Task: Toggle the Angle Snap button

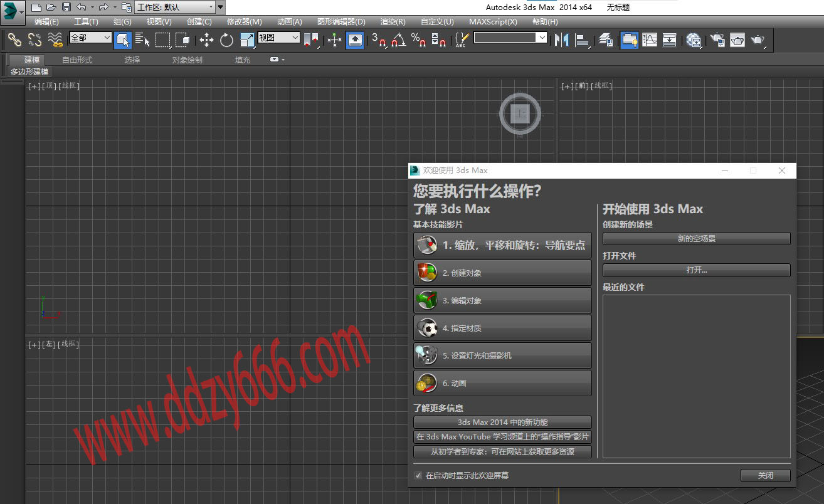Action: click(398, 39)
